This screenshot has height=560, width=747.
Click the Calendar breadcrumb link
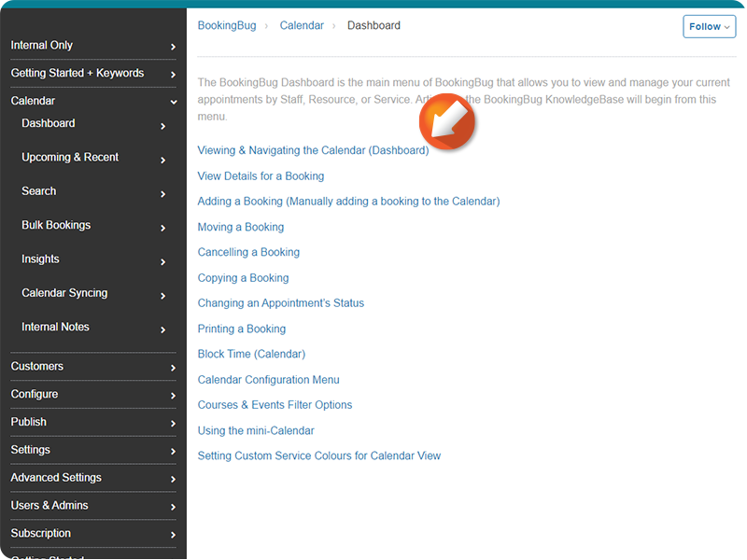click(x=302, y=25)
